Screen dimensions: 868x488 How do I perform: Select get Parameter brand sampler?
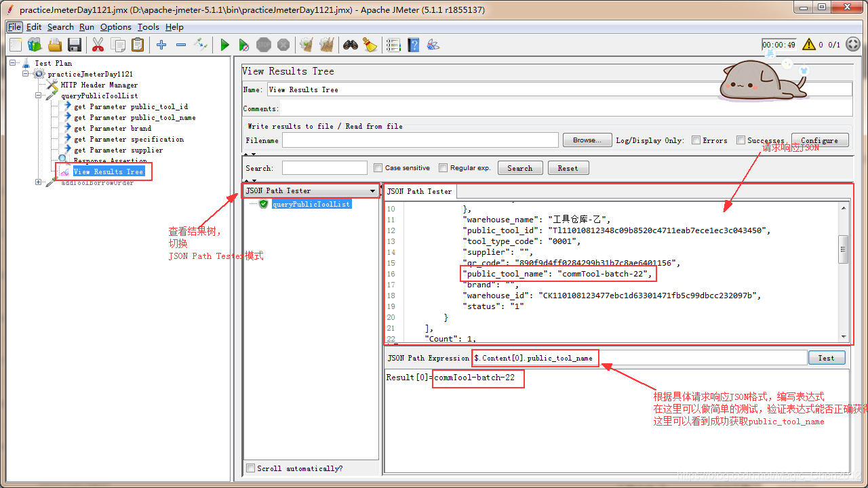[x=113, y=128]
